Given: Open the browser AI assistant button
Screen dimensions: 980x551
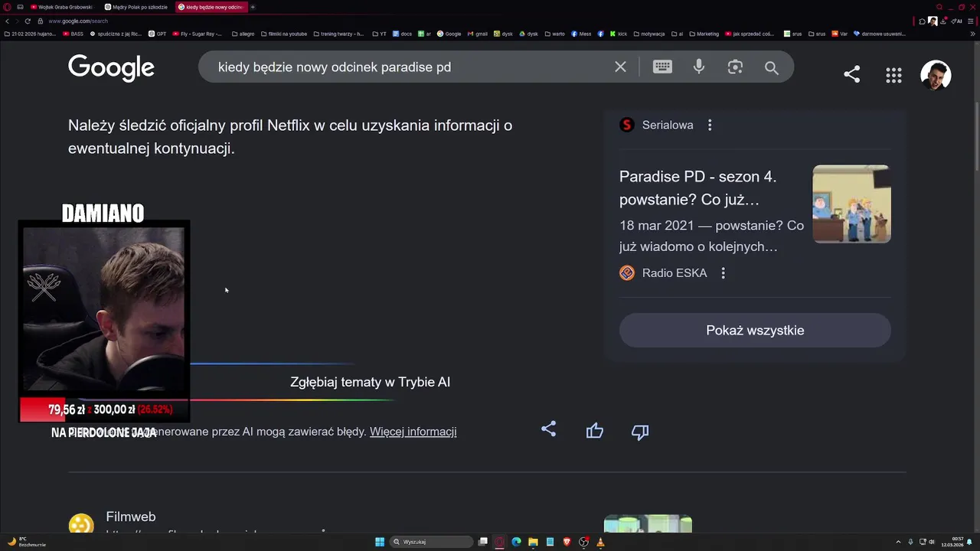Looking at the screenshot, I should 956,21.
